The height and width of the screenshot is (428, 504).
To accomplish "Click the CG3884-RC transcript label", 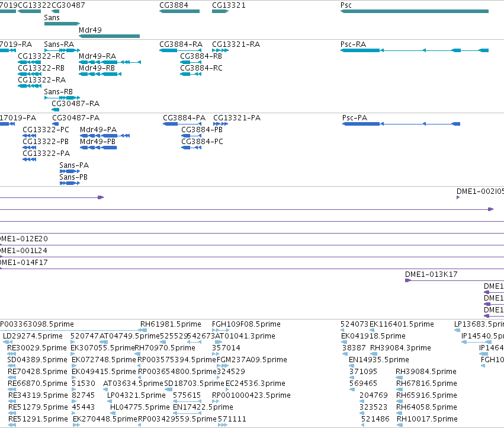I will coord(201,68).
